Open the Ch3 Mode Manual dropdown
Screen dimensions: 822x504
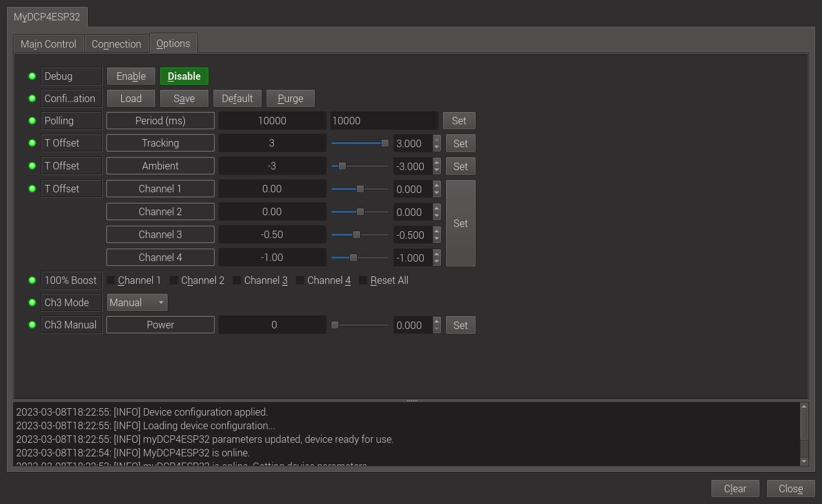137,302
